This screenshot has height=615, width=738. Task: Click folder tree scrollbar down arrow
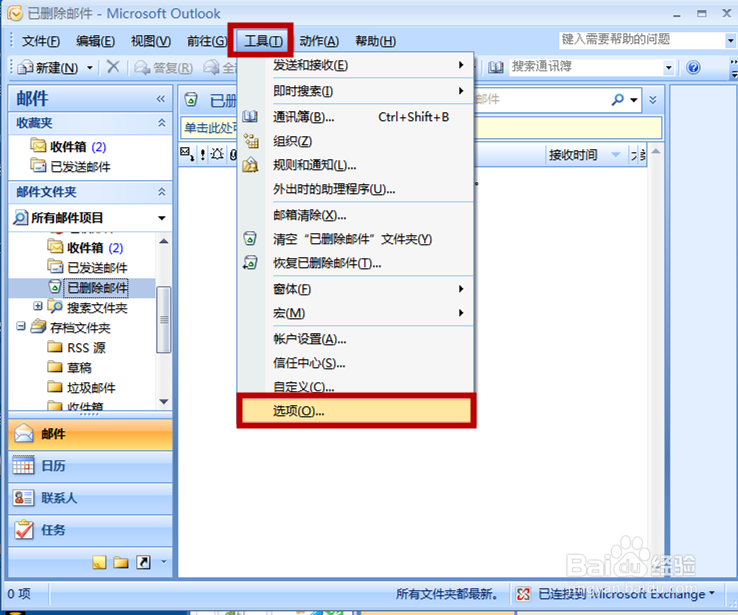tap(164, 402)
